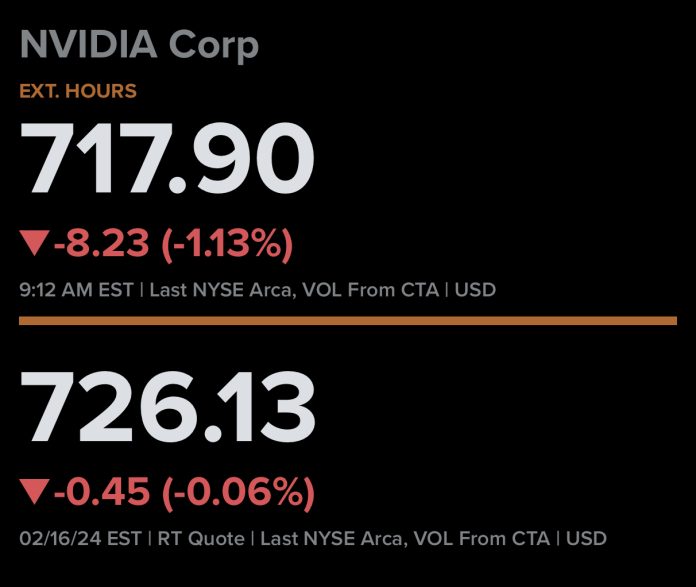Click USD in the extended hours line

coord(476,291)
